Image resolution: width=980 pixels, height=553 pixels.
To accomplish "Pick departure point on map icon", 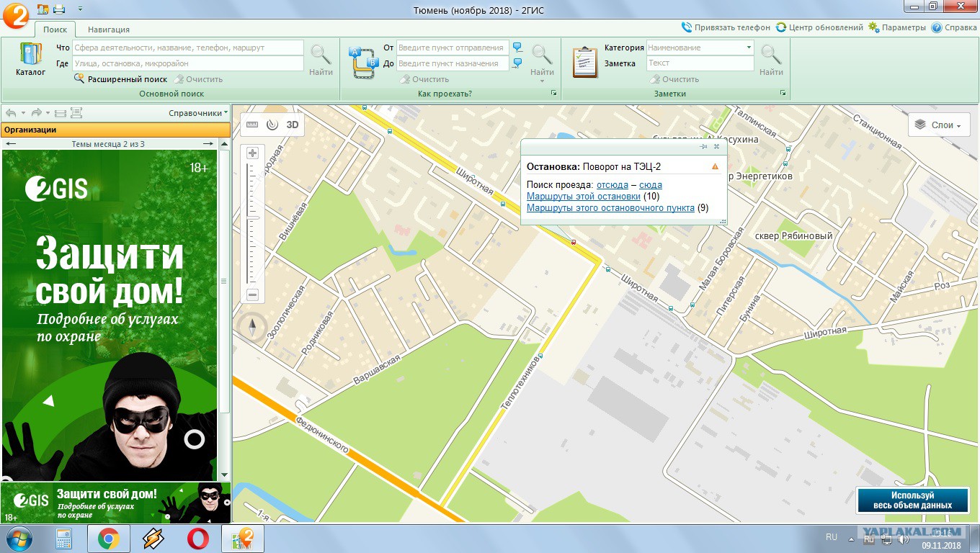I will tap(517, 48).
